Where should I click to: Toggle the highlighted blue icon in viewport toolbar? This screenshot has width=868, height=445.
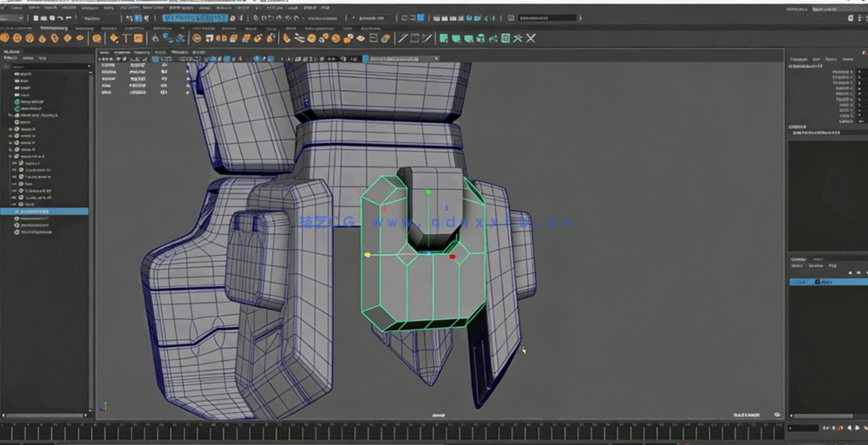[x=366, y=59]
